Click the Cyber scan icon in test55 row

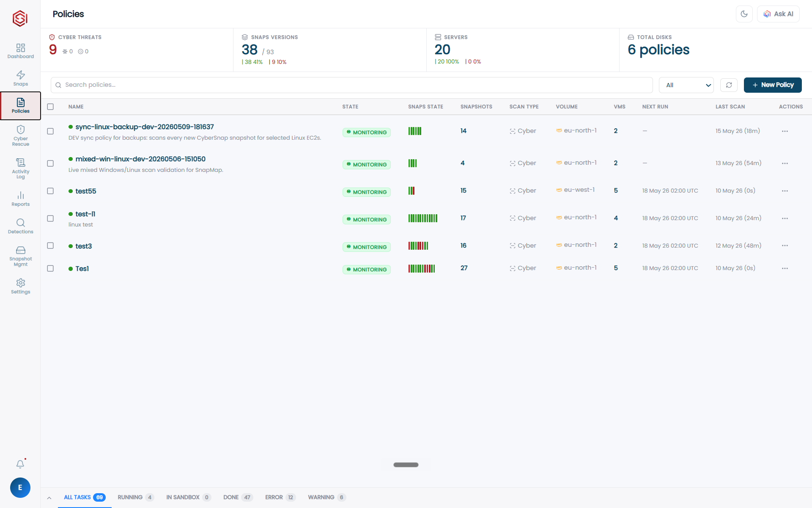point(513,191)
